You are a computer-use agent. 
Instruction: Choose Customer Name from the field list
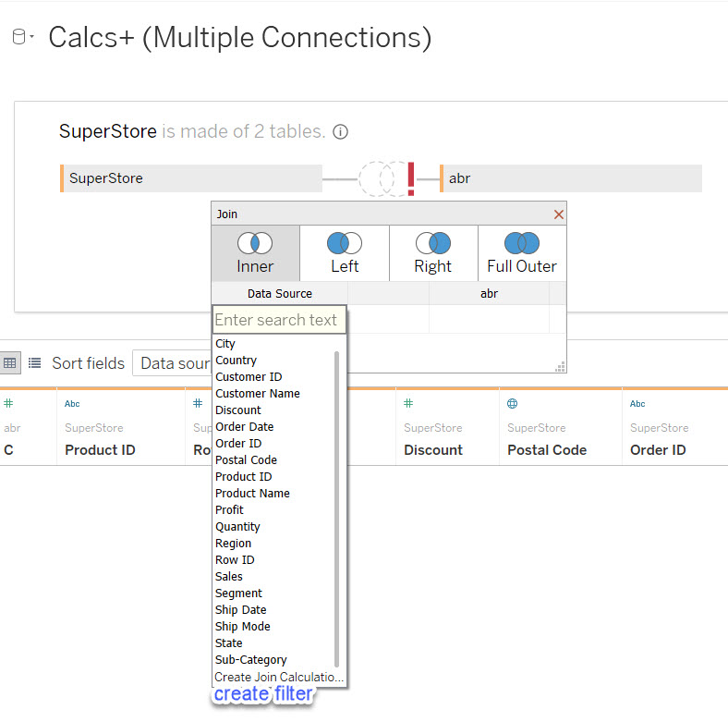click(257, 394)
